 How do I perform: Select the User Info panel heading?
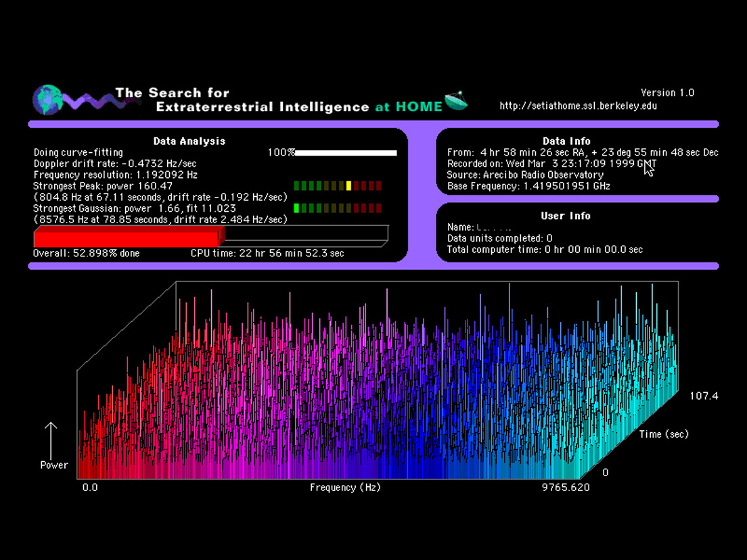pyautogui.click(x=566, y=216)
